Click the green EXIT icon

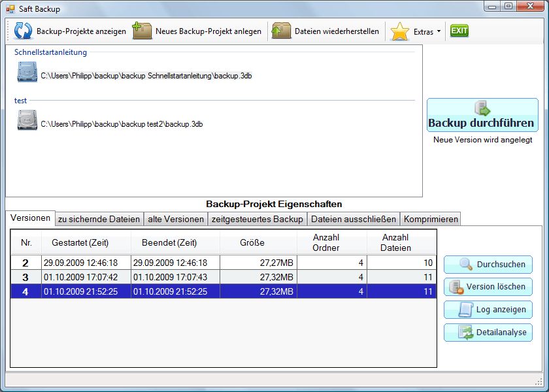pos(458,30)
